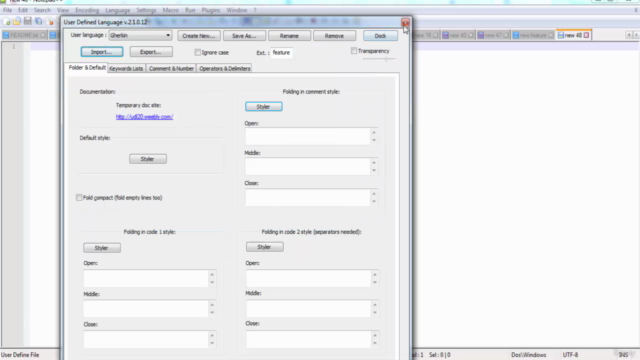This screenshot has height=360, width=640.
Task: Open the Encoding menu
Action: point(87,10)
